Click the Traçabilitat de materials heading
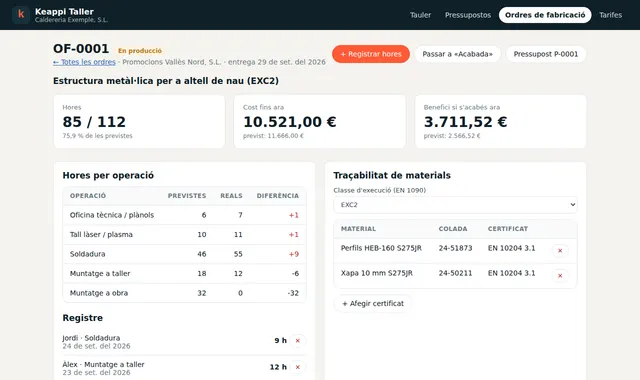Screen dimensions: 640x380 point(392,176)
